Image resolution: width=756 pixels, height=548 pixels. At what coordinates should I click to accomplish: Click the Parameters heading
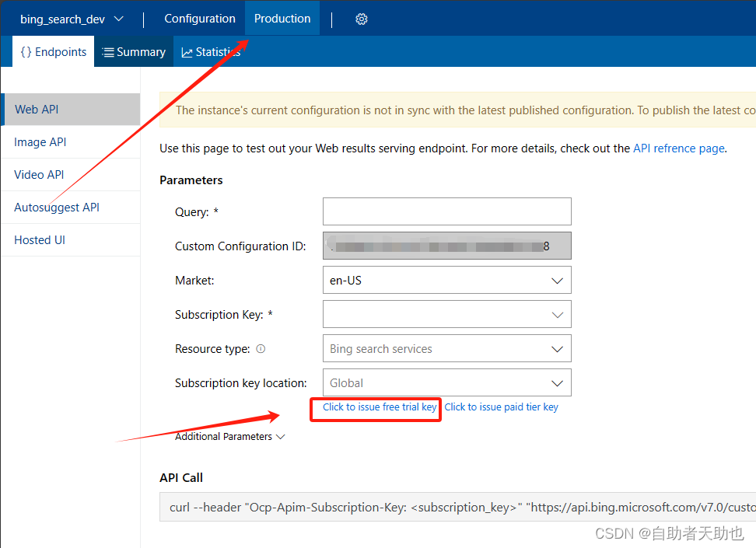click(x=191, y=180)
